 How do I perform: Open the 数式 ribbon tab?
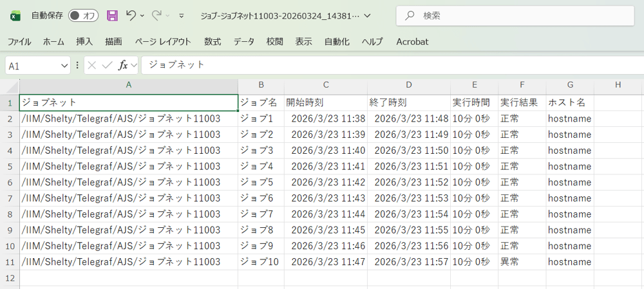[x=213, y=41]
